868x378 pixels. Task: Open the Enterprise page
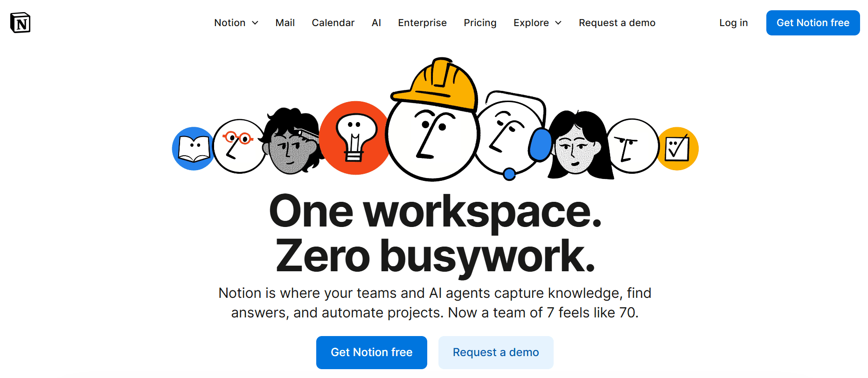[422, 23]
